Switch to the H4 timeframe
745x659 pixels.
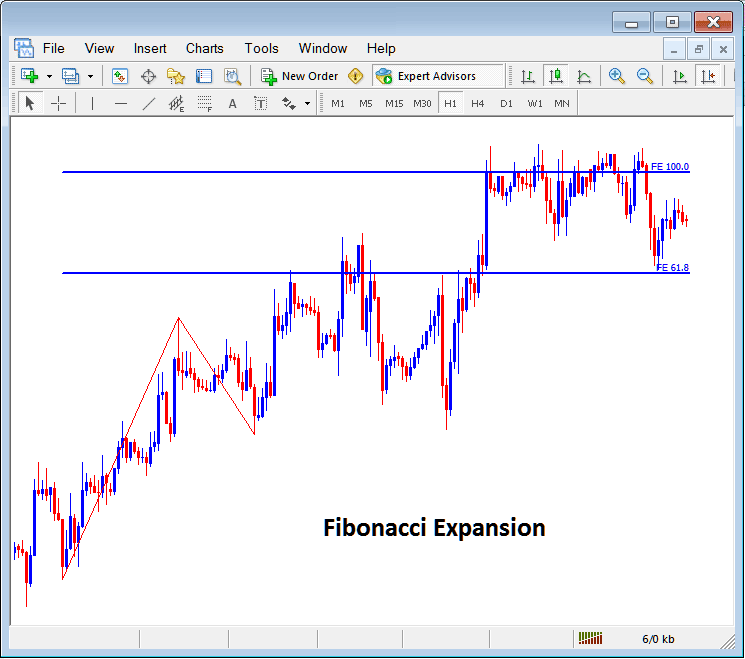pyautogui.click(x=478, y=103)
